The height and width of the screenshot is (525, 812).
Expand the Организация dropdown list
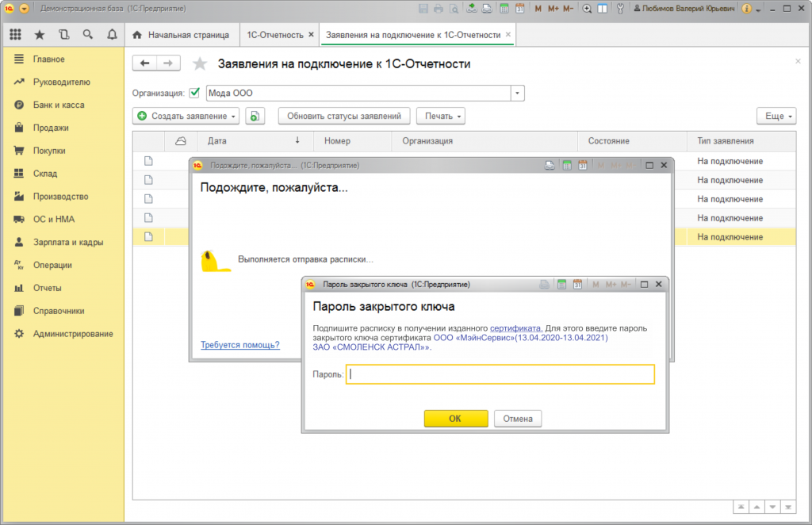[x=518, y=94]
